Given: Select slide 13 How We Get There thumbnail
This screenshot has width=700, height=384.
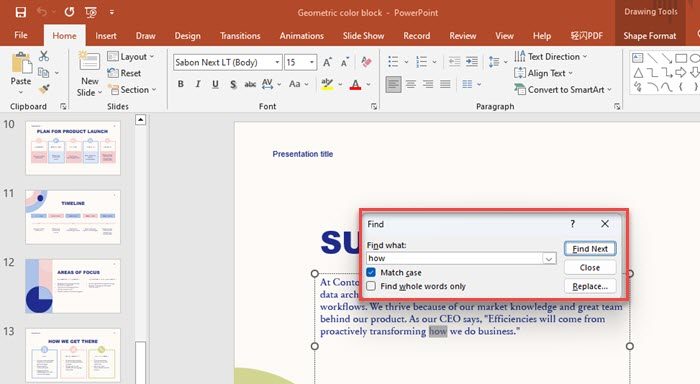Looking at the screenshot, I should (x=73, y=355).
